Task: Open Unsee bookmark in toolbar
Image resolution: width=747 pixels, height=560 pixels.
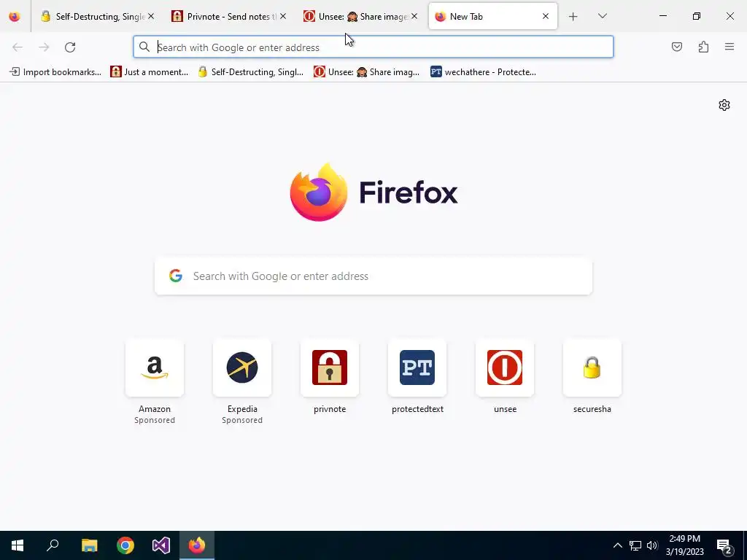Action: pyautogui.click(x=366, y=72)
